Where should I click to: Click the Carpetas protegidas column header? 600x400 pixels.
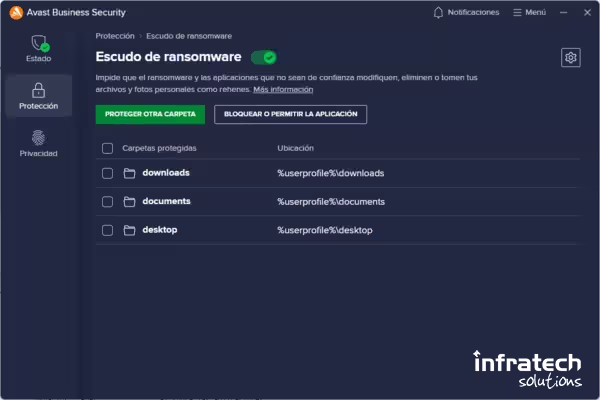click(159, 148)
